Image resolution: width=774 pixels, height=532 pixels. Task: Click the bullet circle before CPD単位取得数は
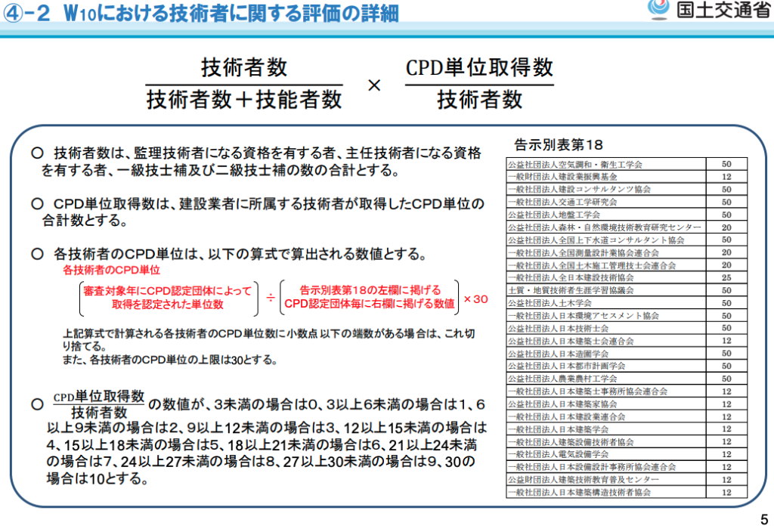tap(36, 204)
